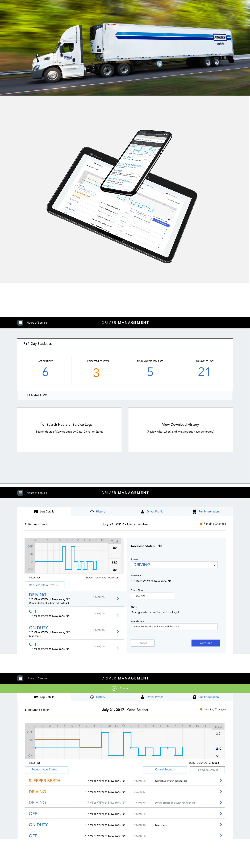Viewport: 250px width, 868px height.
Task: Expand the SLEEPER BERTH row chevron
Action: [x=221, y=780]
